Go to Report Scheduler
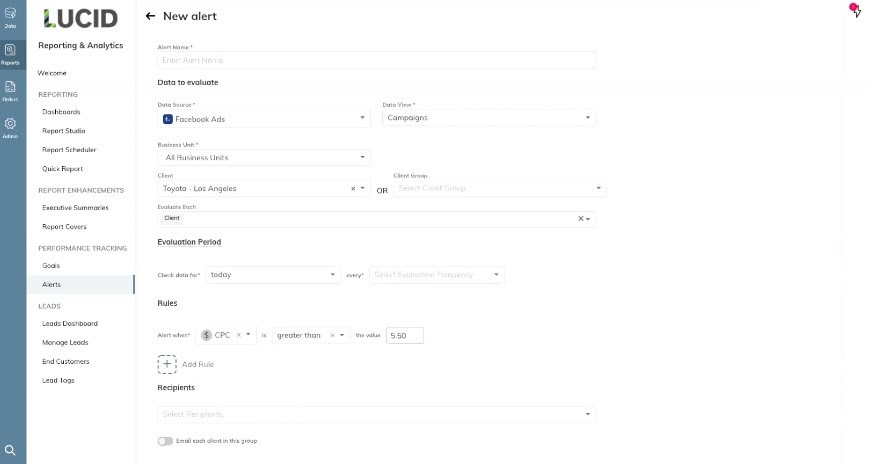 69,150
